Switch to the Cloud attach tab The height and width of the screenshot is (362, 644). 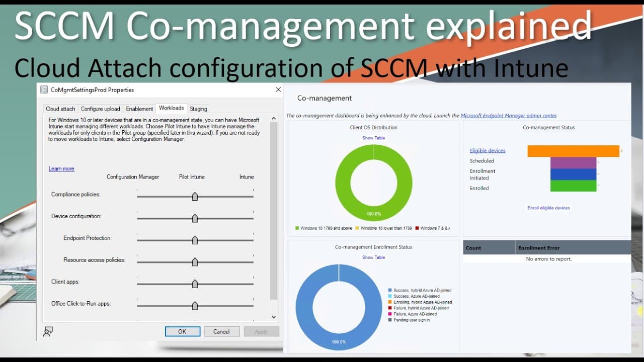point(60,109)
